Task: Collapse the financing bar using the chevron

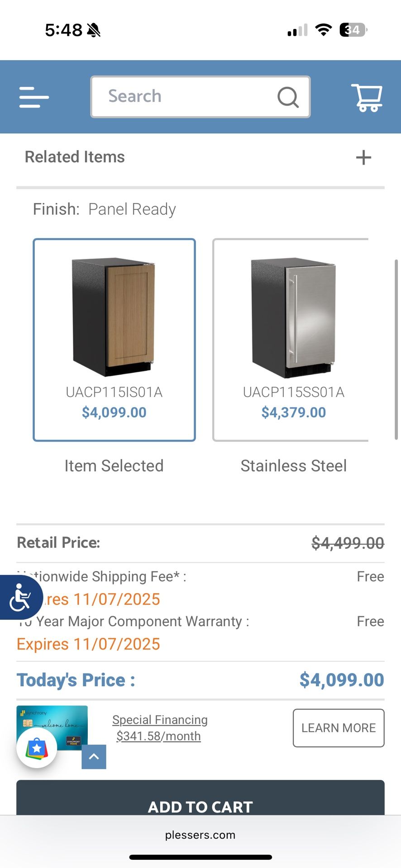Action: click(x=94, y=756)
